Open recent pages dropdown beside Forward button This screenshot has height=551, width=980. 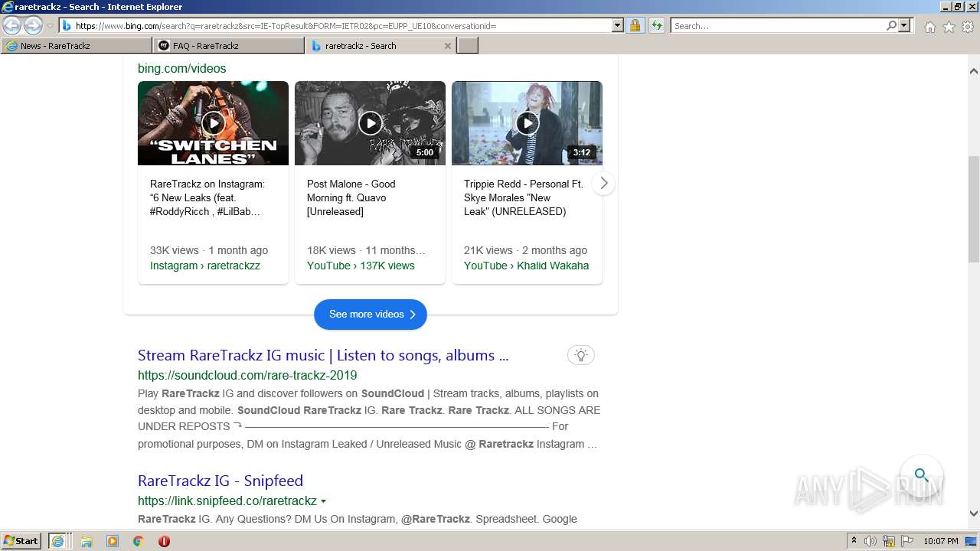(x=50, y=26)
